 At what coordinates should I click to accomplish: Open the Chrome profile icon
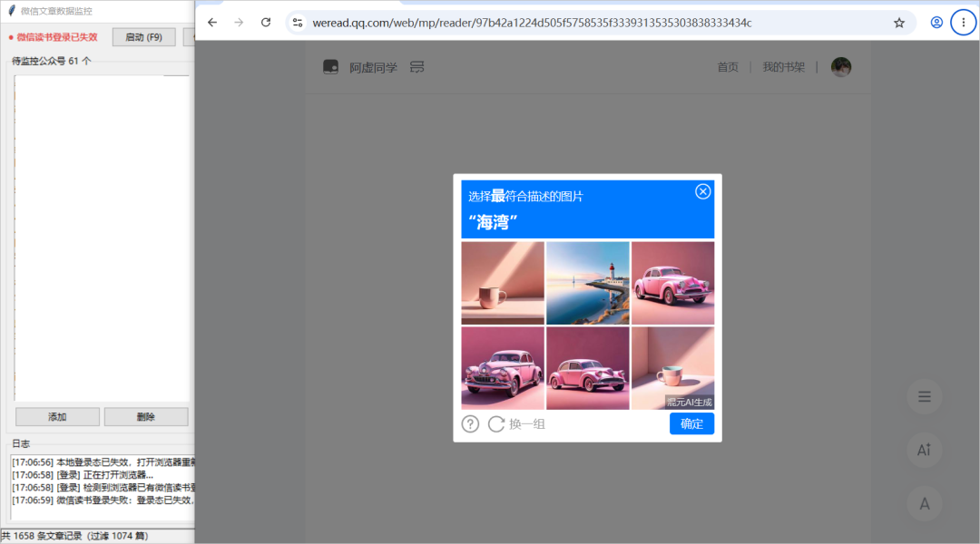[936, 23]
